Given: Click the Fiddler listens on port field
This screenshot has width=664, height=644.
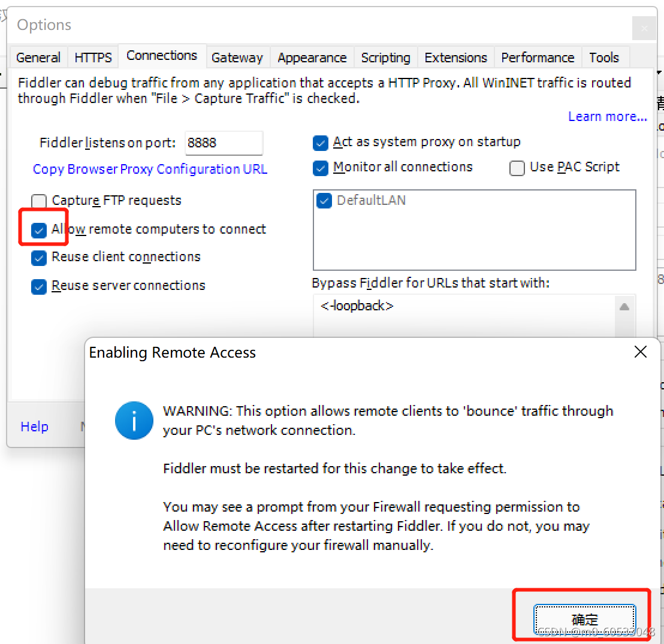Looking at the screenshot, I should tap(224, 143).
